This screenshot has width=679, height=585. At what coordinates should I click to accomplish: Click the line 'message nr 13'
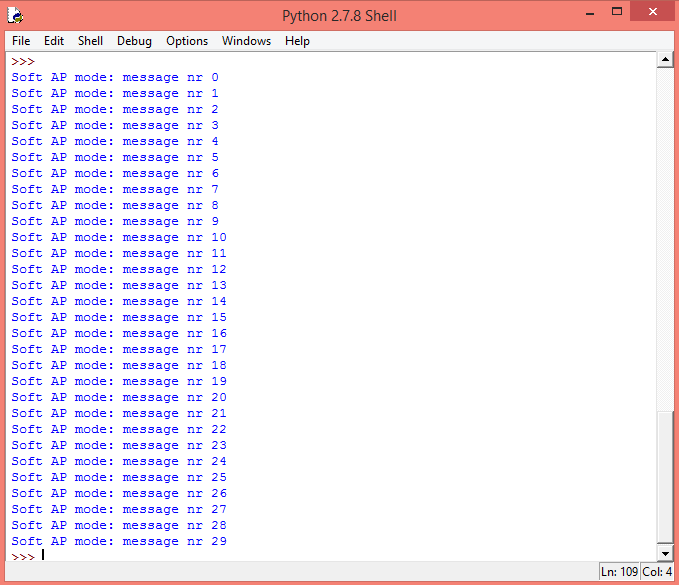[x=119, y=286]
